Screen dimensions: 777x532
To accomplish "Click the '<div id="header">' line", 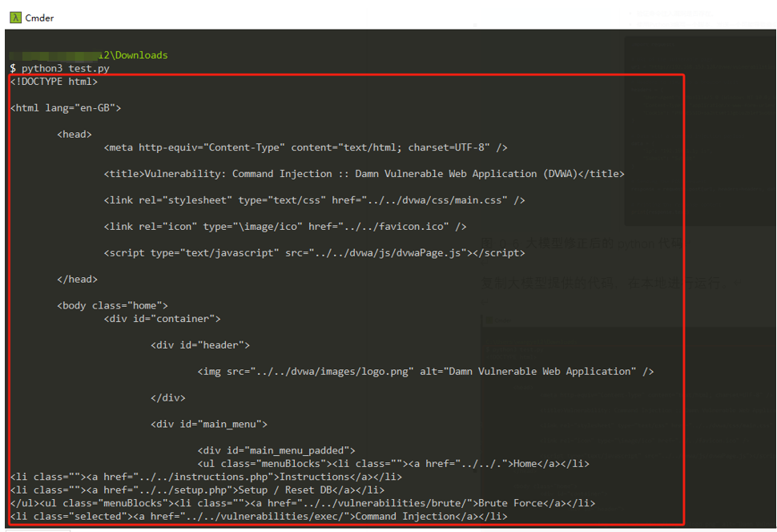I will pyautogui.click(x=200, y=345).
